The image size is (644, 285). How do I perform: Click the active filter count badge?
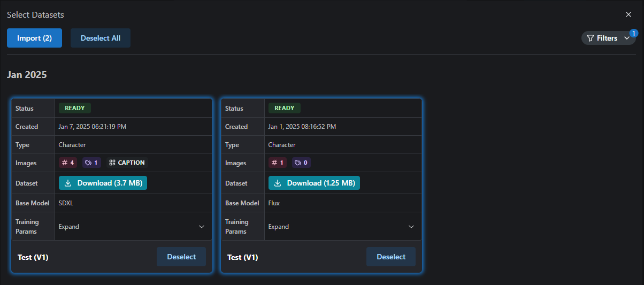[x=633, y=33]
